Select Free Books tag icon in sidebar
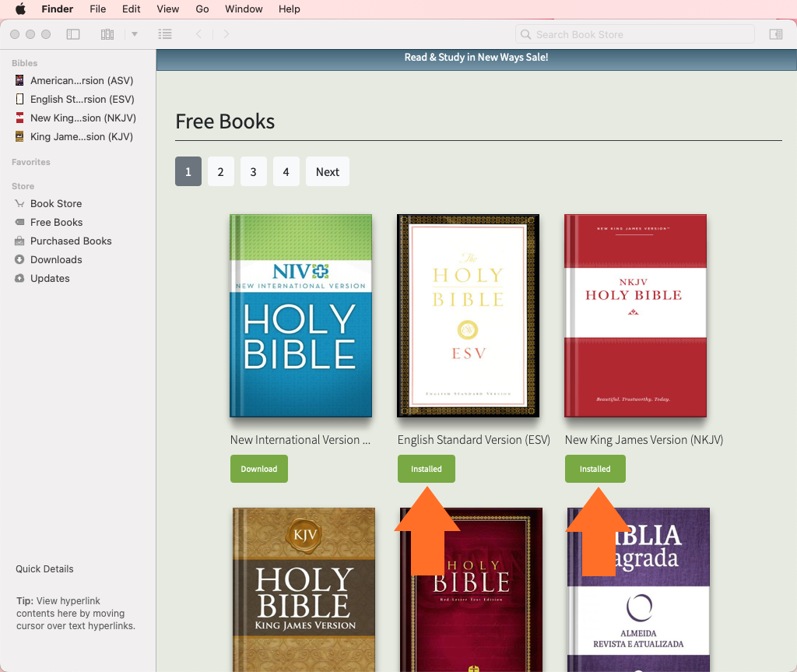 [20, 223]
